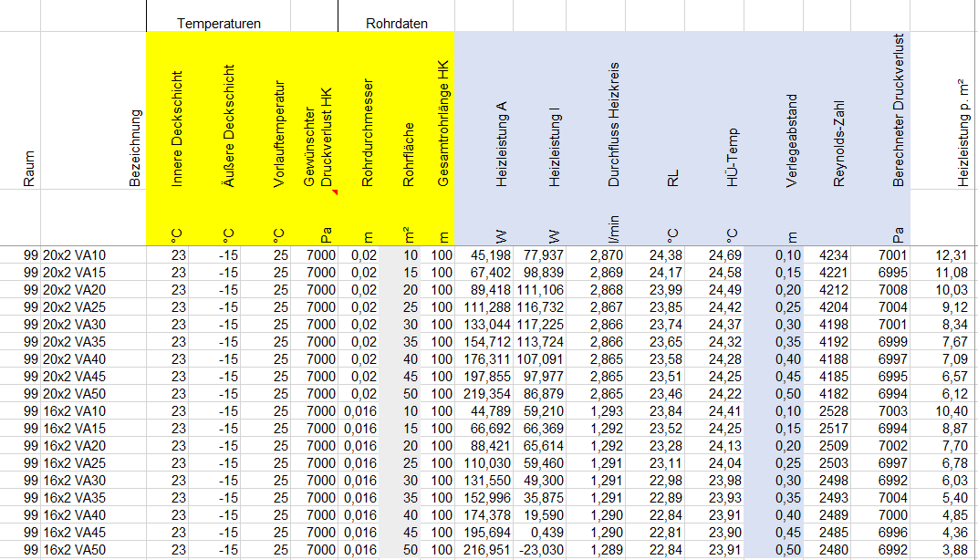Select the cell '16x2 VA25'

94,463
